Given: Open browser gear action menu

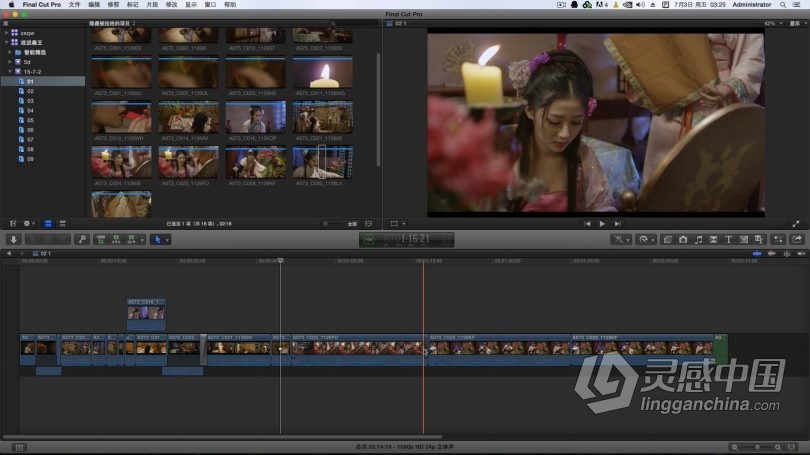Looking at the screenshot, I should (29, 224).
